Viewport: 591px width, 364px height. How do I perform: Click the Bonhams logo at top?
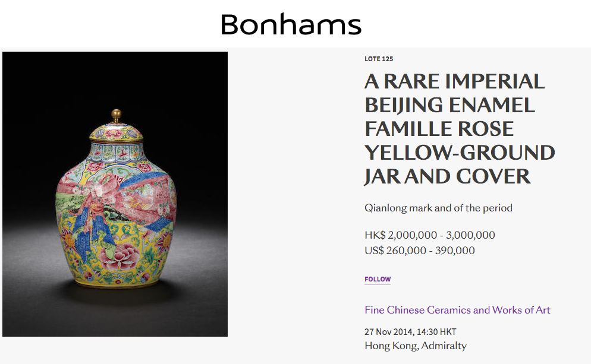291,24
